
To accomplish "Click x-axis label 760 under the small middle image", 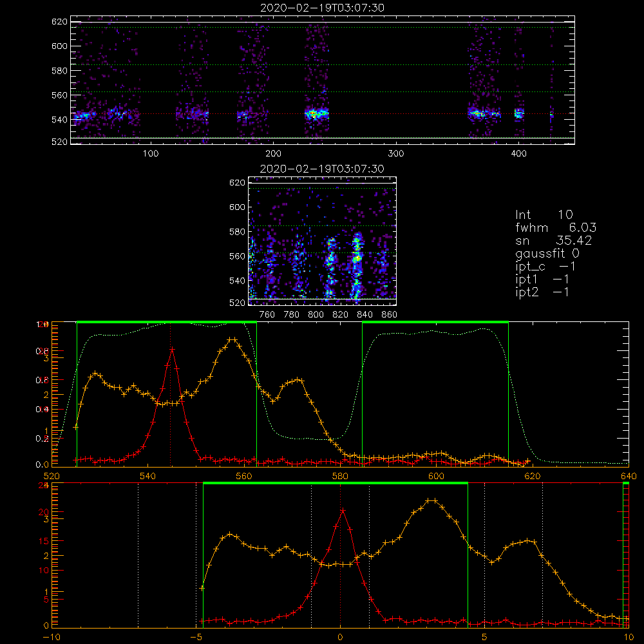I will pos(267,315).
